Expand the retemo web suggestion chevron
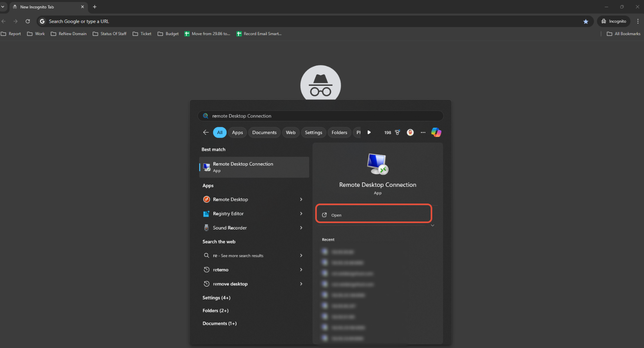 click(301, 270)
